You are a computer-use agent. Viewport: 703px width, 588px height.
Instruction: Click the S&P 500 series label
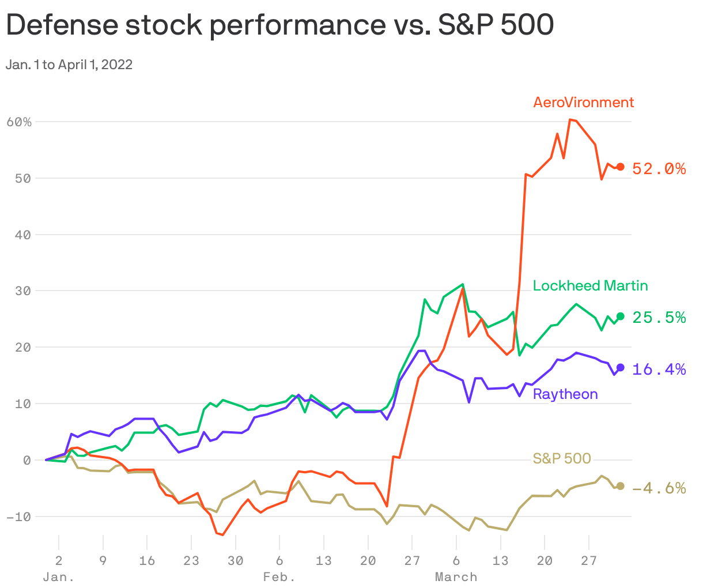tap(562, 458)
